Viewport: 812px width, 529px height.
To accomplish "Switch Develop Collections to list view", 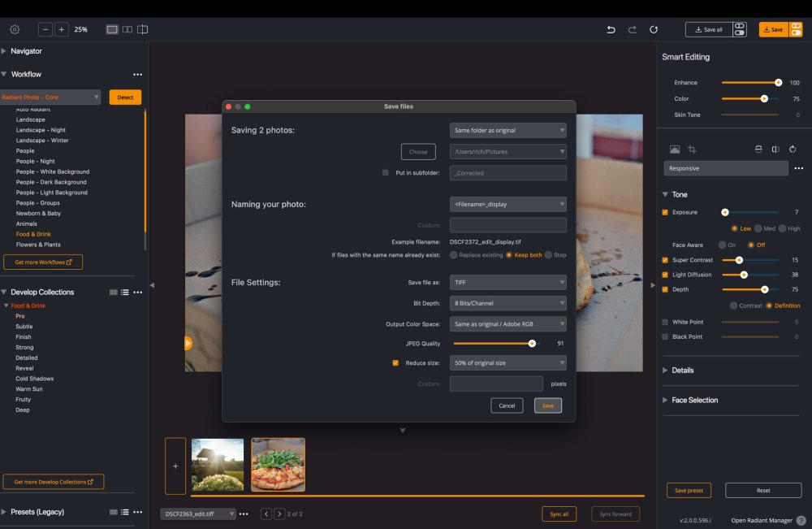I will click(x=125, y=293).
